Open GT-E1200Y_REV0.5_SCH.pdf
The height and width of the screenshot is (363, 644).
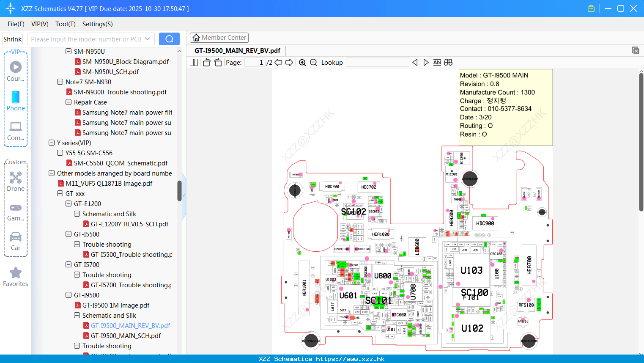pyautogui.click(x=129, y=224)
